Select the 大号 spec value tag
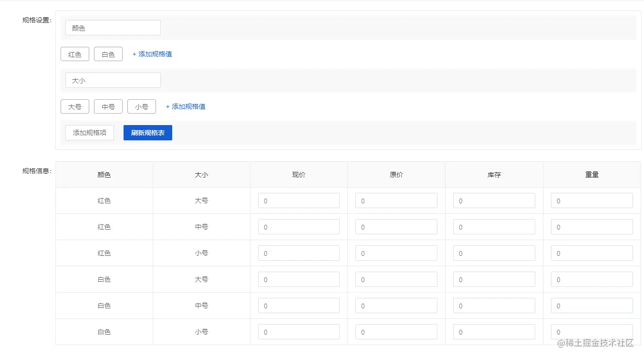Image resolution: width=644 pixels, height=358 pixels. click(75, 106)
